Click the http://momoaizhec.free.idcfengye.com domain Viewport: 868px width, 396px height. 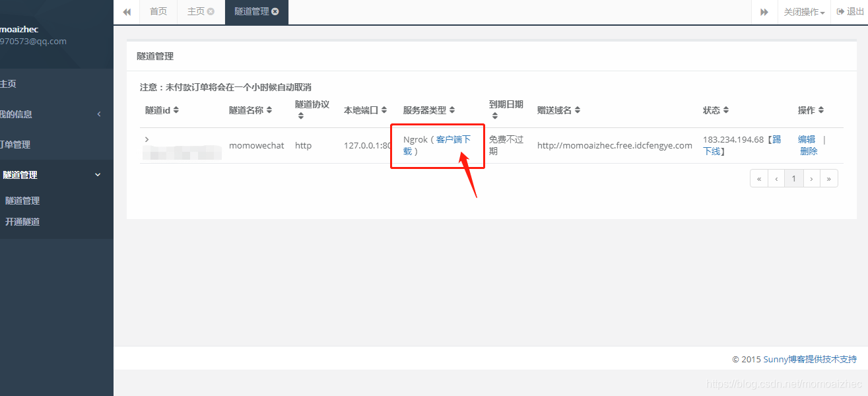pos(615,145)
